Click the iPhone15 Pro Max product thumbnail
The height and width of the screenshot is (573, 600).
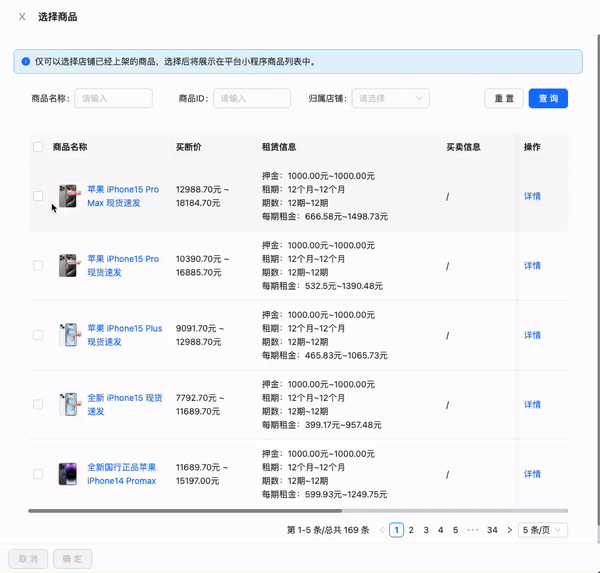69,196
